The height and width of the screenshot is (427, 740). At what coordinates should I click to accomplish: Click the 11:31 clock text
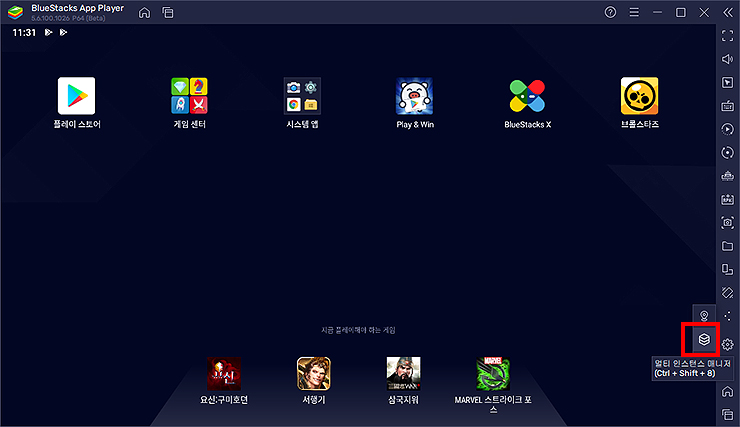[x=24, y=33]
